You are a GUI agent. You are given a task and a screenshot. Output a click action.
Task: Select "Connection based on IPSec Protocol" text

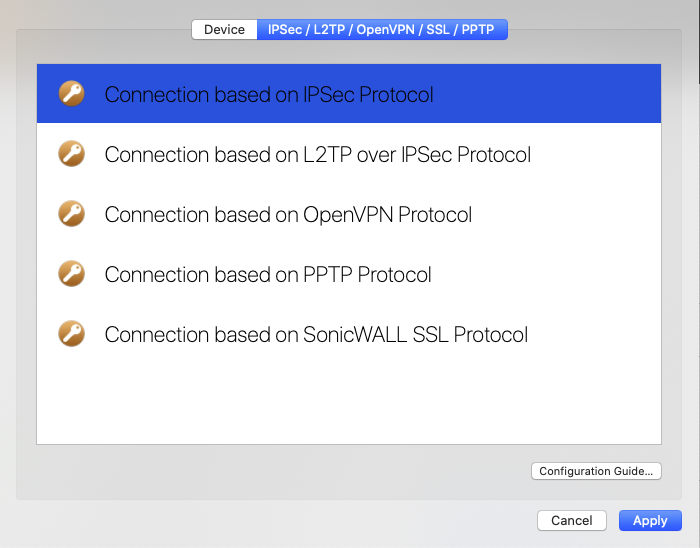click(x=269, y=95)
